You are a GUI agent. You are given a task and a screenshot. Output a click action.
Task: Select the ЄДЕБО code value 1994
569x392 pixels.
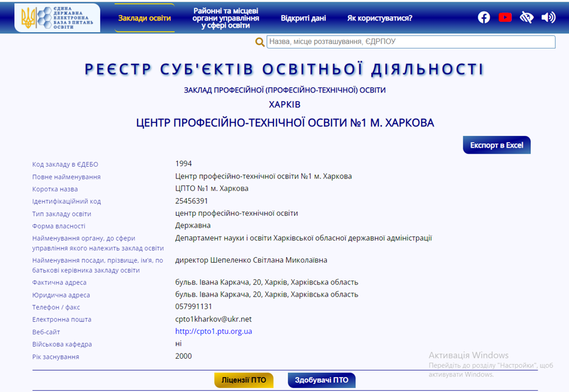(x=183, y=164)
